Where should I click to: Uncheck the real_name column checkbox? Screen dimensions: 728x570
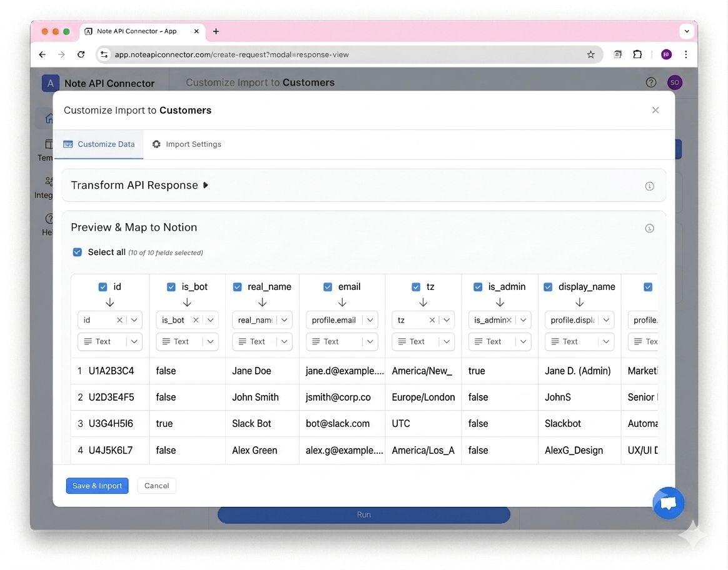coord(237,287)
